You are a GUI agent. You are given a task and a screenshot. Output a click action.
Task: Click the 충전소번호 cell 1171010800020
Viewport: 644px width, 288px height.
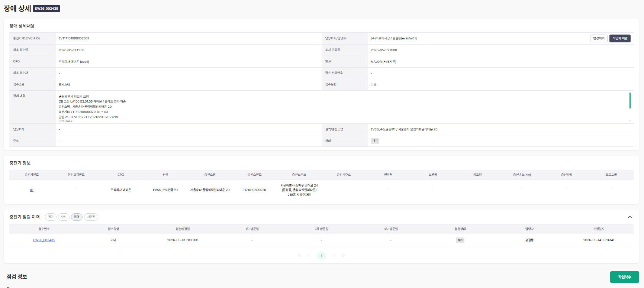(x=254, y=190)
